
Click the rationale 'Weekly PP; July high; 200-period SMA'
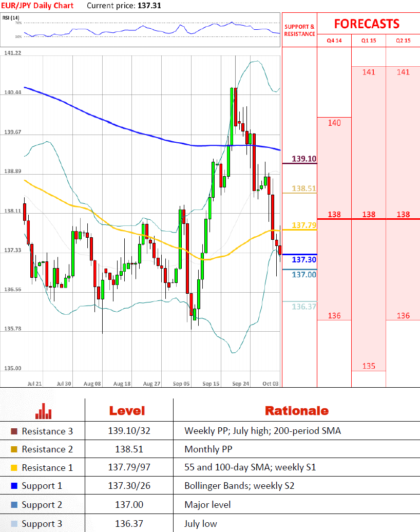(x=262, y=431)
